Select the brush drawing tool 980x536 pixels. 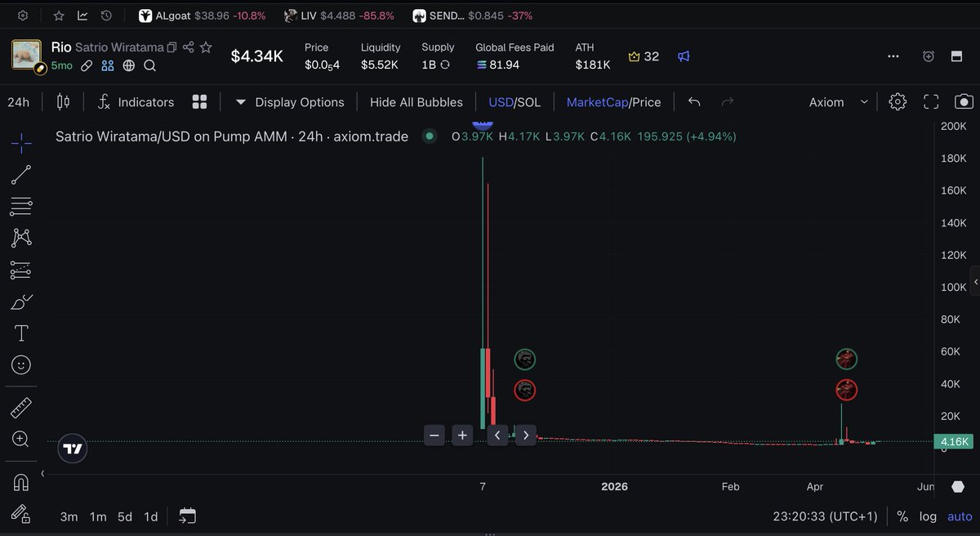(x=21, y=301)
